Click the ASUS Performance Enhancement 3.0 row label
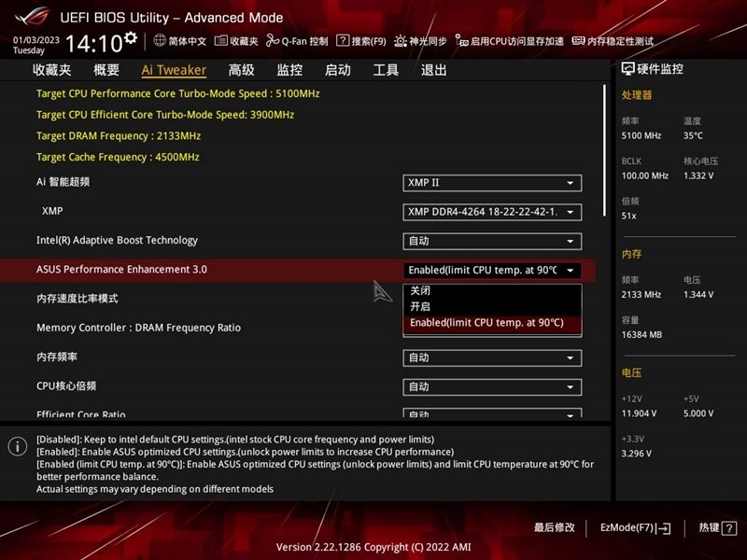Image resolution: width=747 pixels, height=560 pixels. click(x=121, y=270)
